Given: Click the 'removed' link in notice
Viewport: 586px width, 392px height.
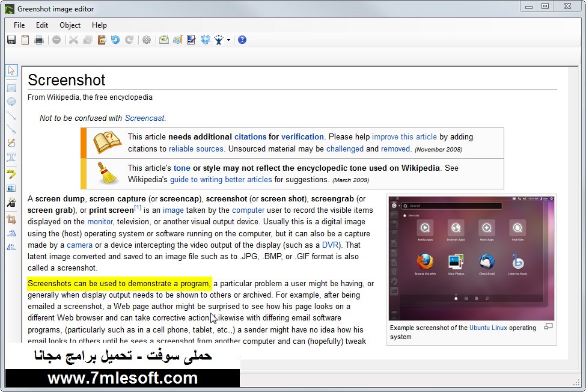Looking at the screenshot, I should coord(395,149).
